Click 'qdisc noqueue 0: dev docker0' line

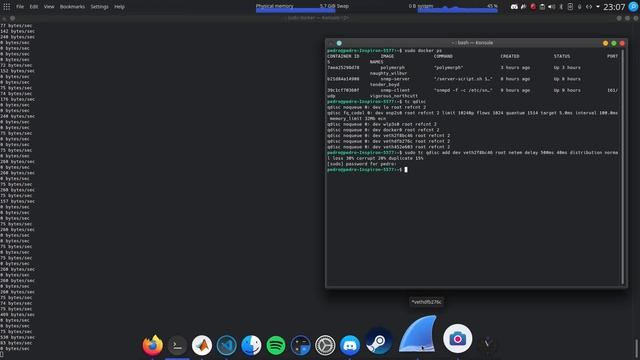coord(383,130)
